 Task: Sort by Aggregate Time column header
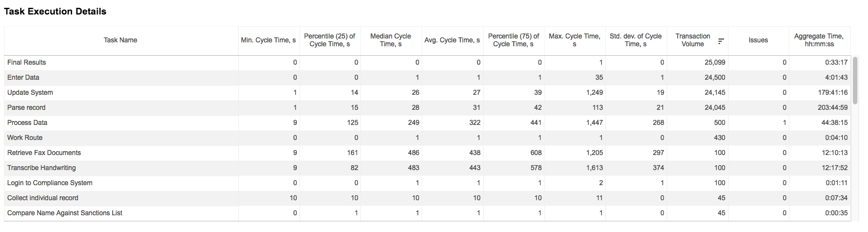(x=819, y=40)
